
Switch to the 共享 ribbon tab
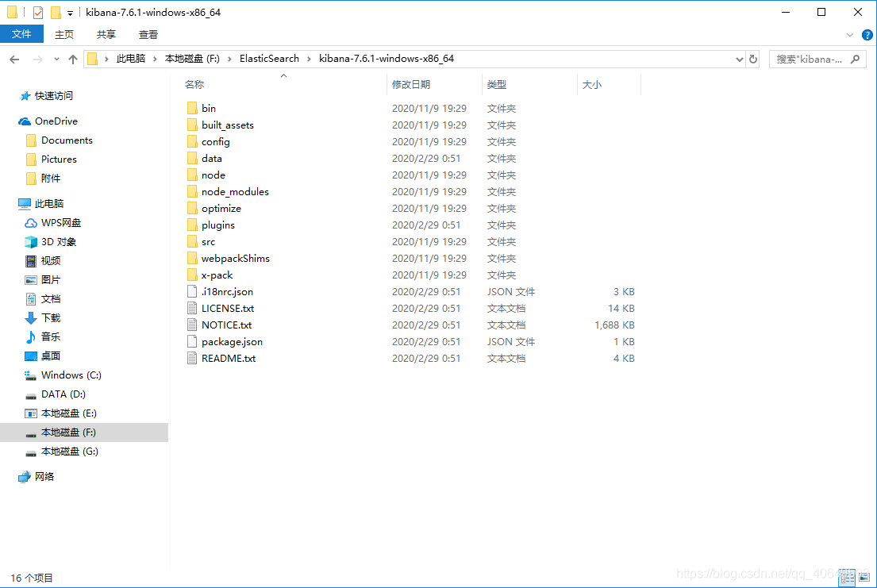point(106,35)
